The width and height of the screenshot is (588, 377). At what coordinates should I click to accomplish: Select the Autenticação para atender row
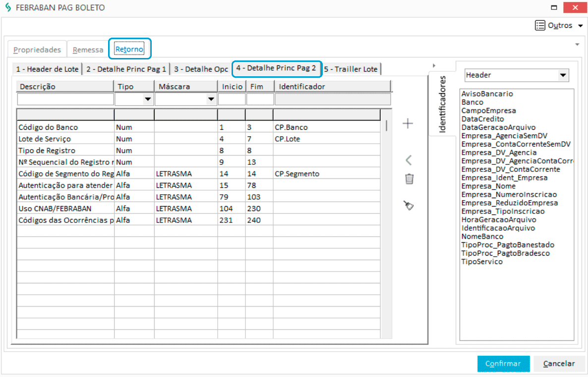coord(198,185)
